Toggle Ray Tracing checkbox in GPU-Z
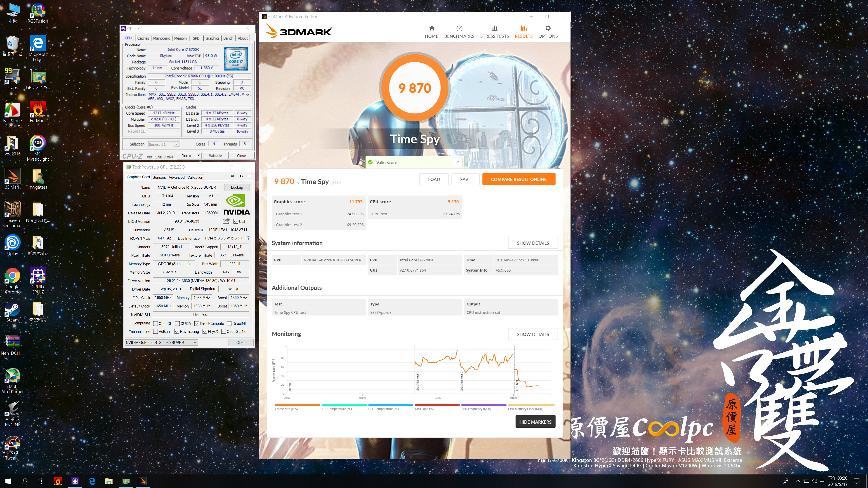 [x=177, y=332]
